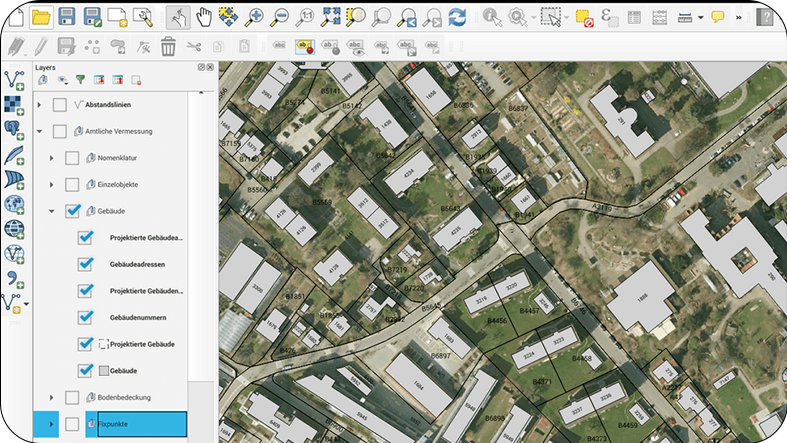Viewport: 787px width, 443px height.
Task: Expand the Bodenbedeckung layer group
Action: pyautogui.click(x=52, y=397)
